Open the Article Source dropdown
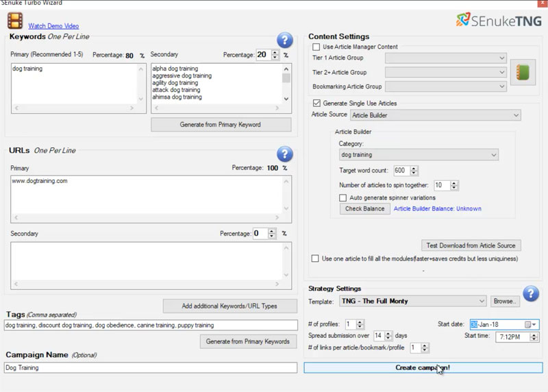 436,115
